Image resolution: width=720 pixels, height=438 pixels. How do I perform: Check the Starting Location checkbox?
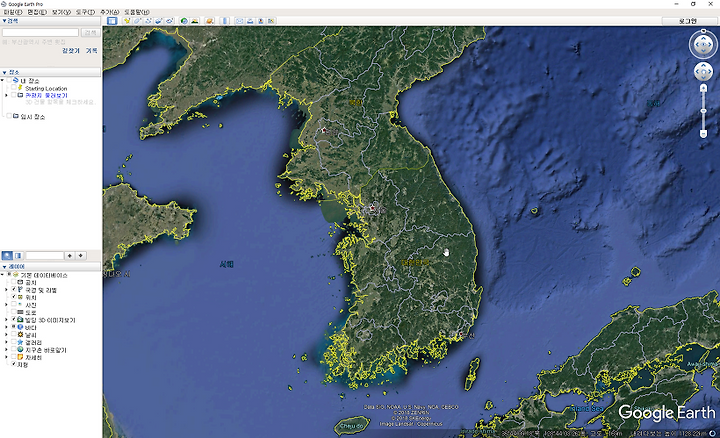[x=13, y=87]
